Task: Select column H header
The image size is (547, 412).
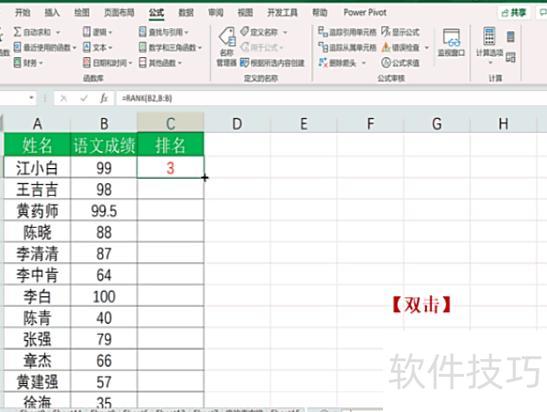Action: (503, 123)
